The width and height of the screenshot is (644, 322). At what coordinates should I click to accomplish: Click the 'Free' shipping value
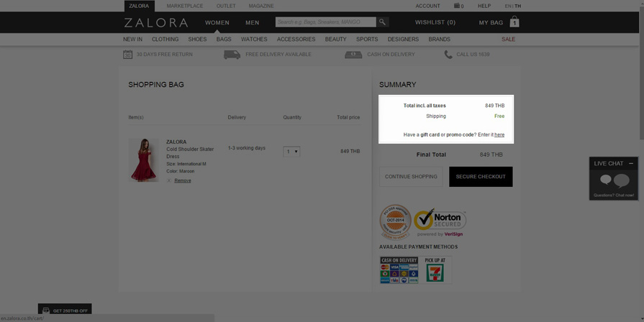click(499, 116)
